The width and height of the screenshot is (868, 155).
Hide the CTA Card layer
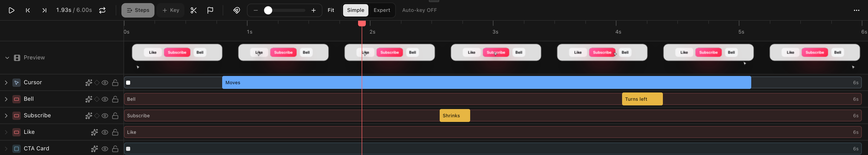pyautogui.click(x=105, y=149)
